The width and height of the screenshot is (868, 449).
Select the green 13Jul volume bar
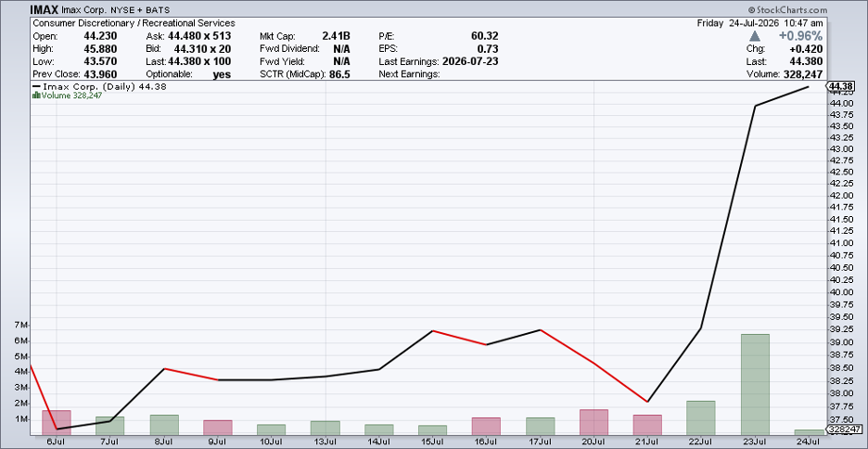tap(325, 429)
